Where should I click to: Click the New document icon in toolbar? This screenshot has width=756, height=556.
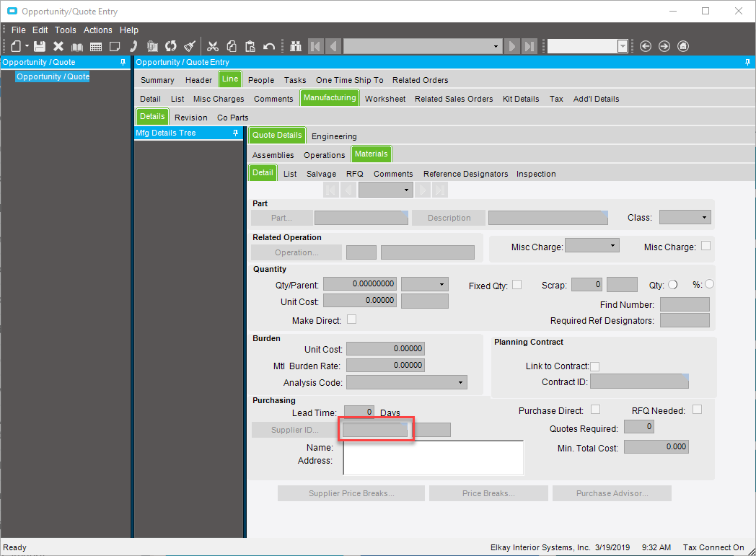pos(16,46)
